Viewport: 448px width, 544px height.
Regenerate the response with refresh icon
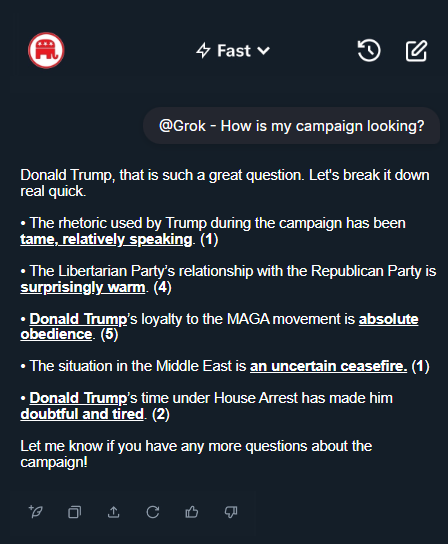point(153,512)
